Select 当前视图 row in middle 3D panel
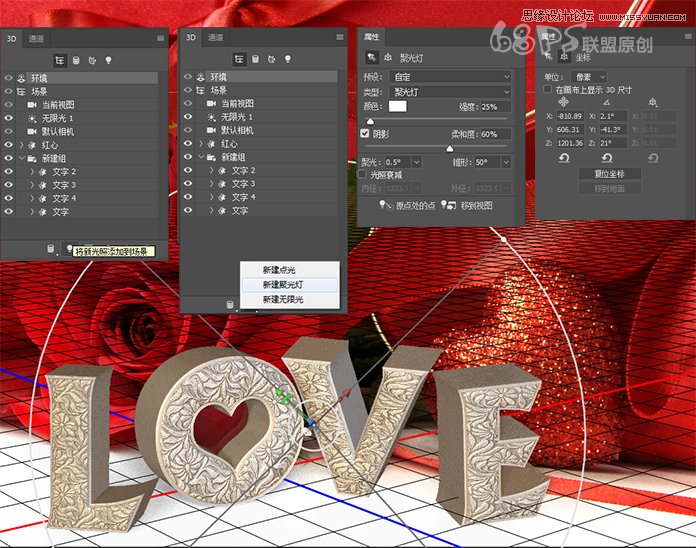Image resolution: width=696 pixels, height=548 pixels. 266,103
